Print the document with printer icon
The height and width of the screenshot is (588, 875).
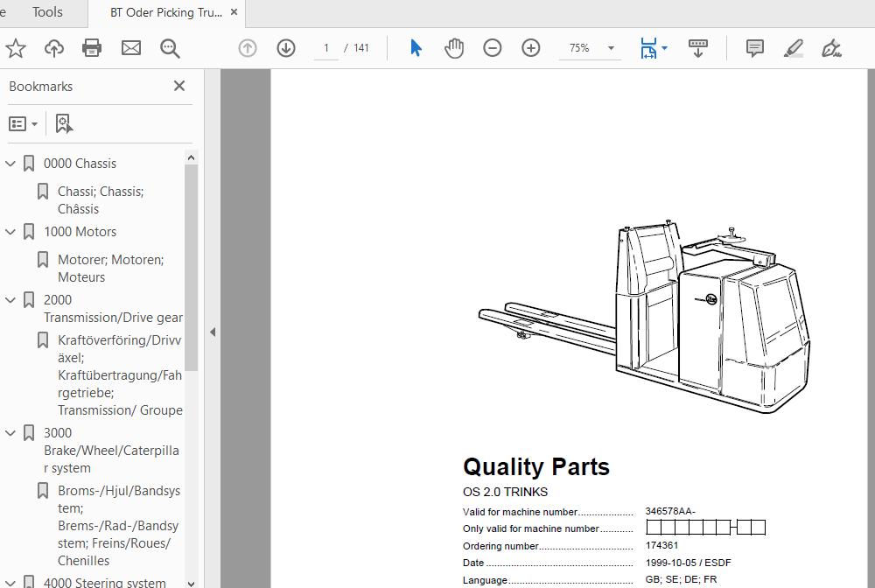point(92,48)
